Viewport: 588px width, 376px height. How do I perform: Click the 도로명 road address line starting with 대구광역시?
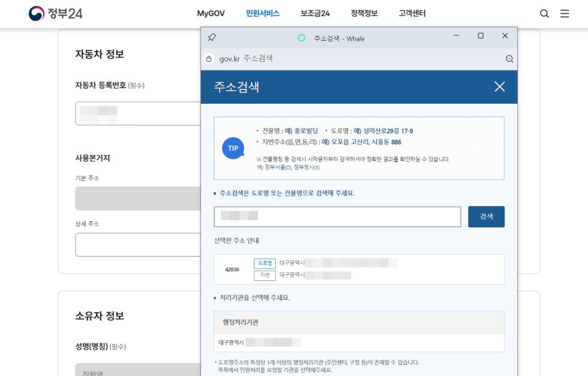pyautogui.click(x=338, y=263)
